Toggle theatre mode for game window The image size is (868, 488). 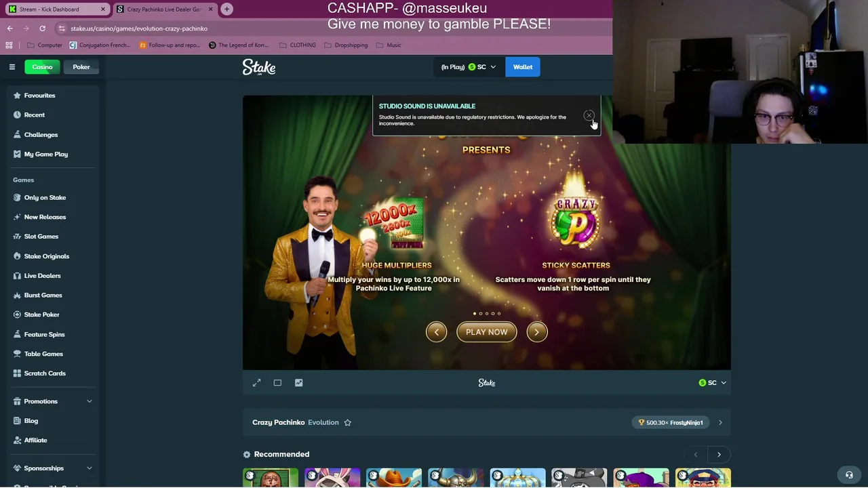tap(277, 383)
